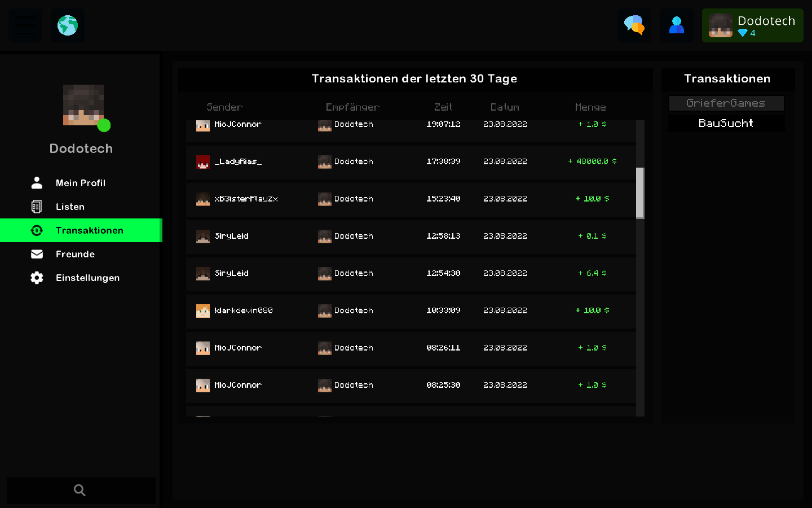
Task: Select the Transaktionen sidebar item
Action: pyautogui.click(x=81, y=230)
